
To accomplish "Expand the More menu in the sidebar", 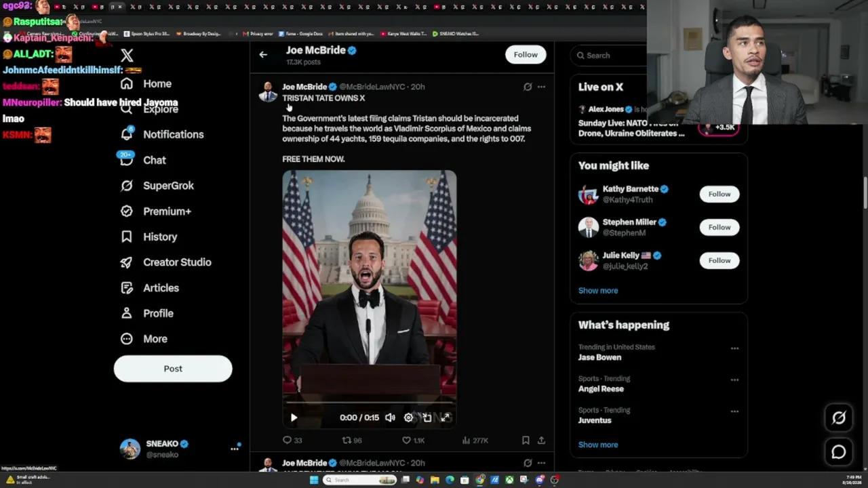I will click(144, 339).
